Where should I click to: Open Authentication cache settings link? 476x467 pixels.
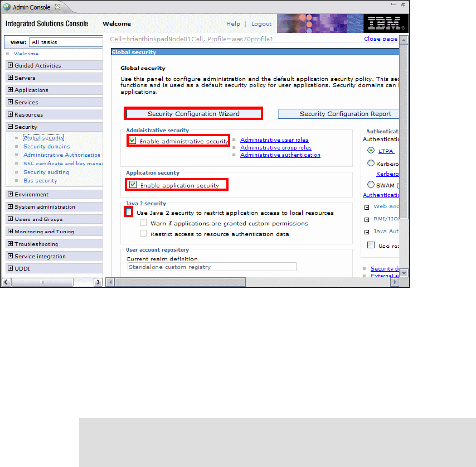coord(381,195)
